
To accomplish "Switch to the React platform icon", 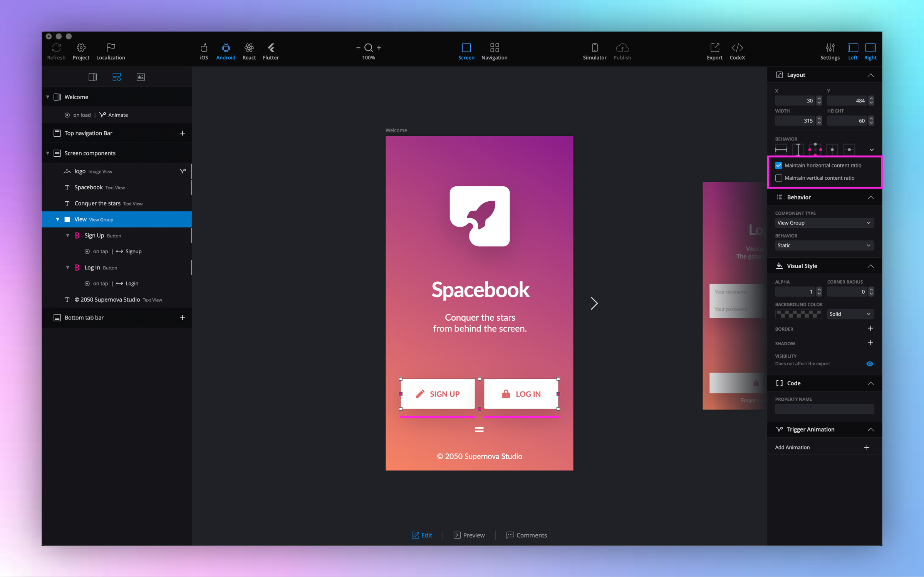I will (249, 48).
